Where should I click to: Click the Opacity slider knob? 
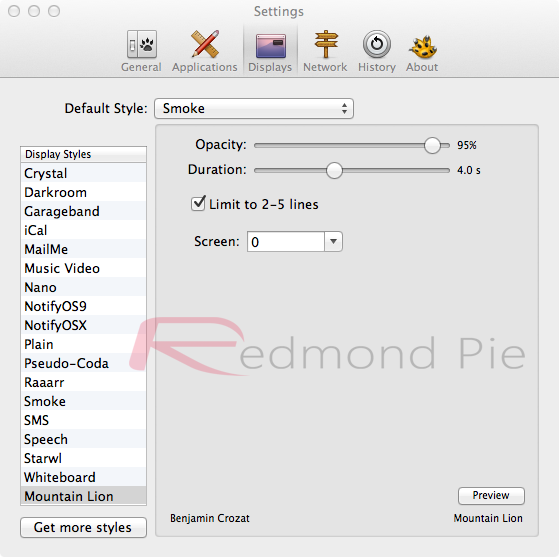pyautogui.click(x=432, y=145)
